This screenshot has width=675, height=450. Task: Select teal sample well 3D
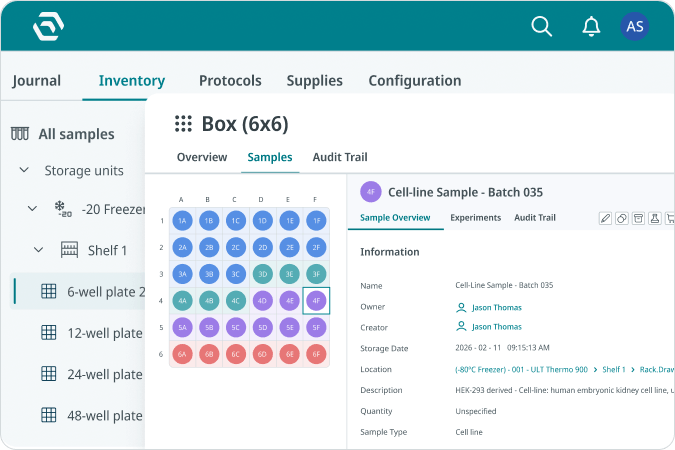263,274
